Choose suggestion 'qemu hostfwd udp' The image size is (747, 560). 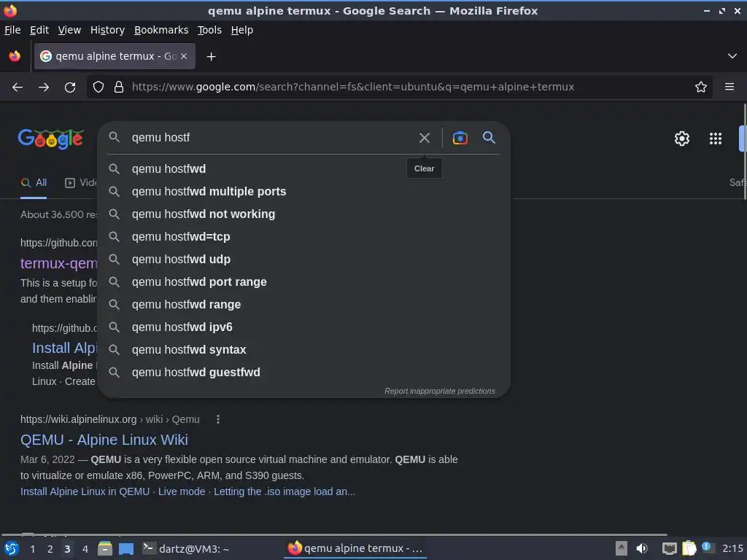304,260
